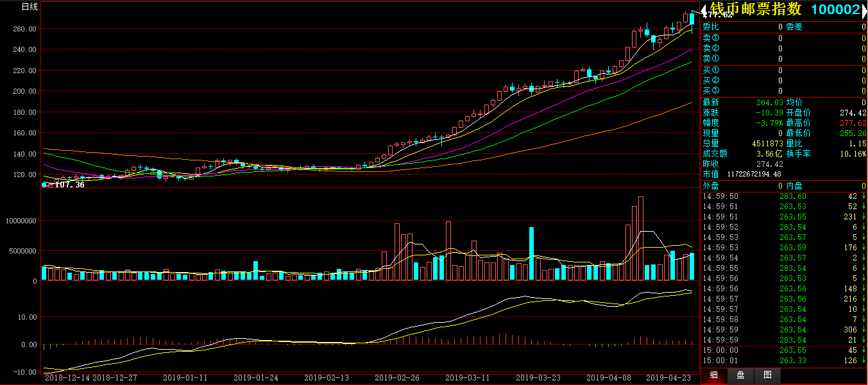Select the 图 tab

767,375
